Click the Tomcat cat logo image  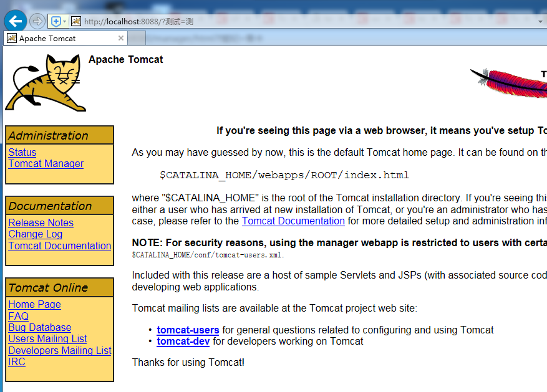pyautogui.click(x=46, y=83)
